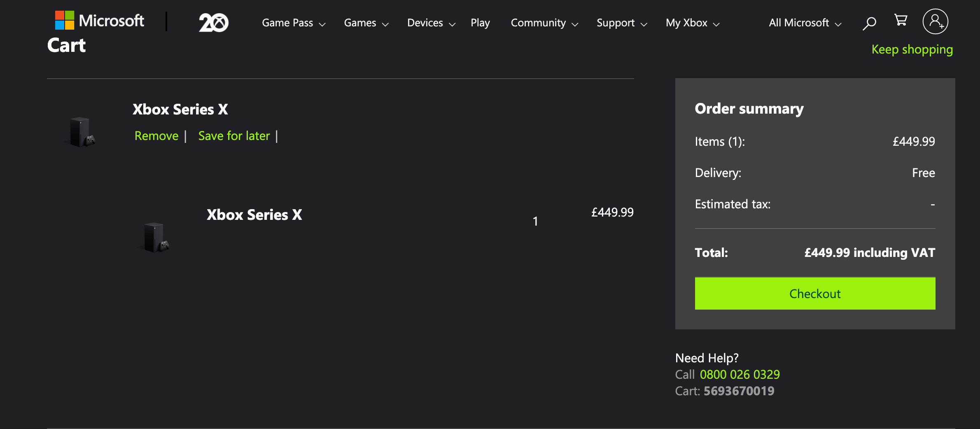980x429 pixels.
Task: Open the All Microsoft dropdown
Action: pos(805,23)
